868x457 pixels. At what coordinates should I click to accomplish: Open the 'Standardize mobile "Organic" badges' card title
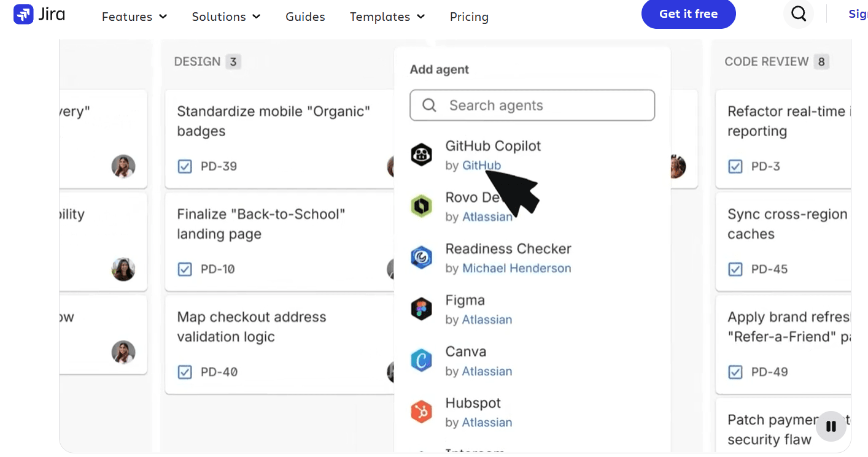(274, 121)
